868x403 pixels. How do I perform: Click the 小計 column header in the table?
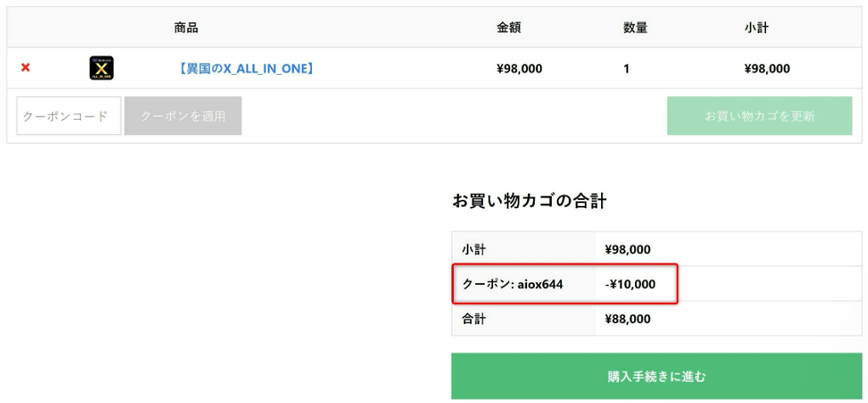click(756, 28)
